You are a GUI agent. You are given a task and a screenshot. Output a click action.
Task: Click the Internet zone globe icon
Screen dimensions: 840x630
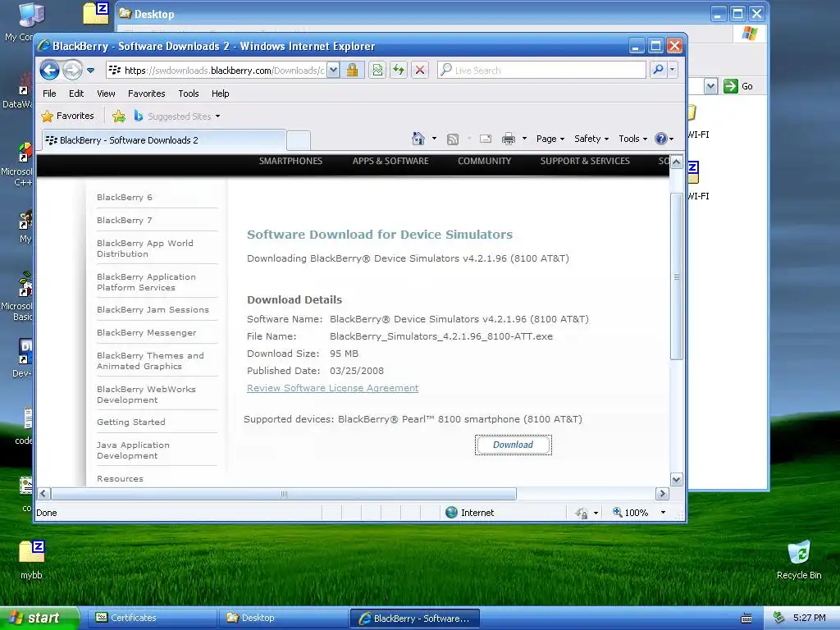click(452, 513)
